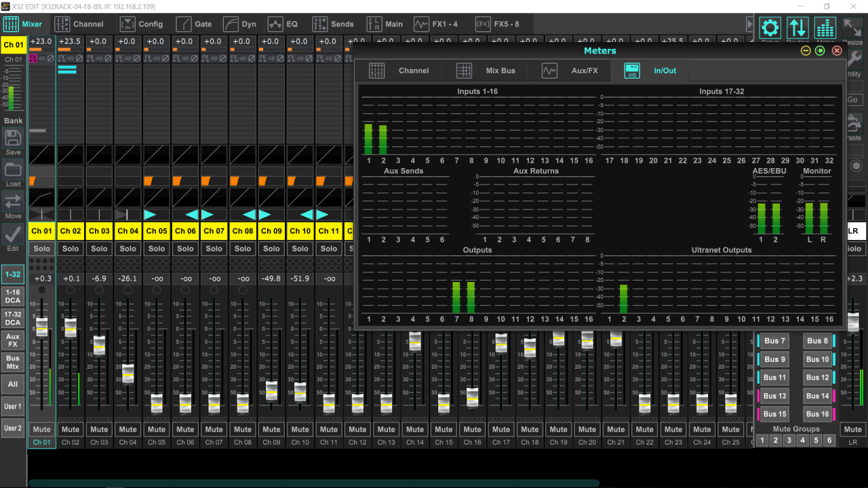868x488 pixels.
Task: Toggle FX insert on Ch 04
Action: (119, 59)
